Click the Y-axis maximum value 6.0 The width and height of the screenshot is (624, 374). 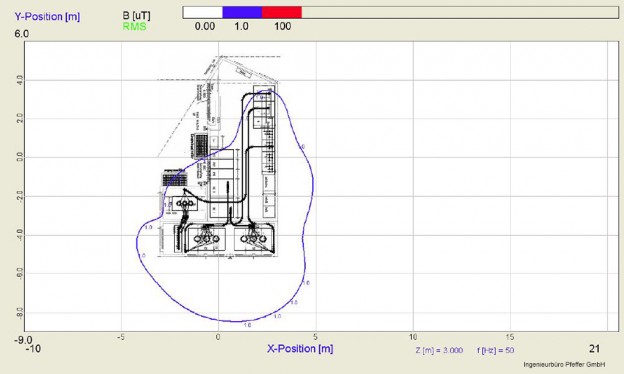(x=21, y=34)
